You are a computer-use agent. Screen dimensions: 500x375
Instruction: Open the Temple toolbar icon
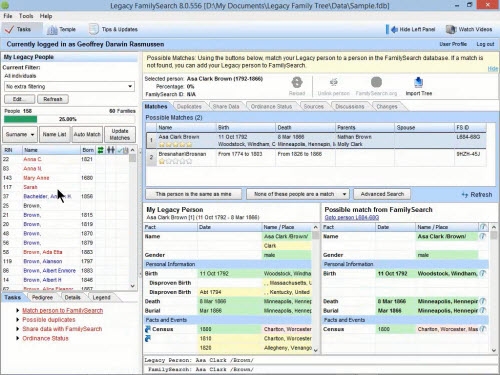pos(52,30)
